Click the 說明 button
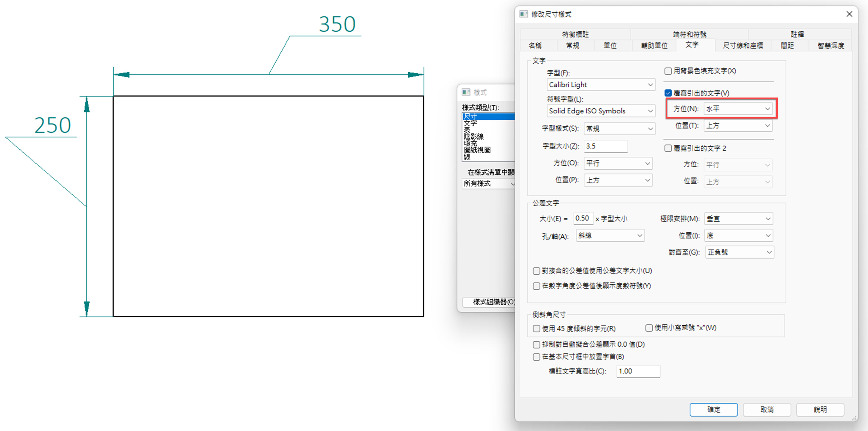868x431 pixels. click(x=820, y=409)
